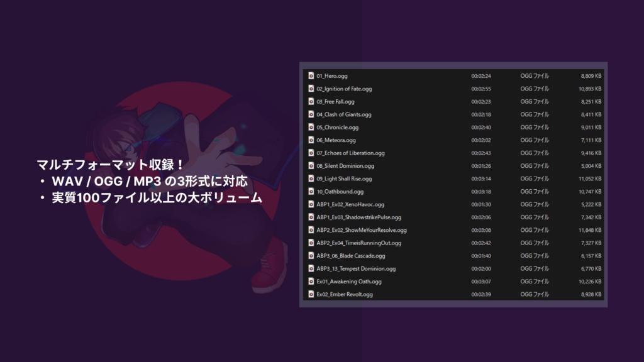Click the file icon beside ABP2_Ex02_ShowMeYourResolve.ogg

[311, 230]
